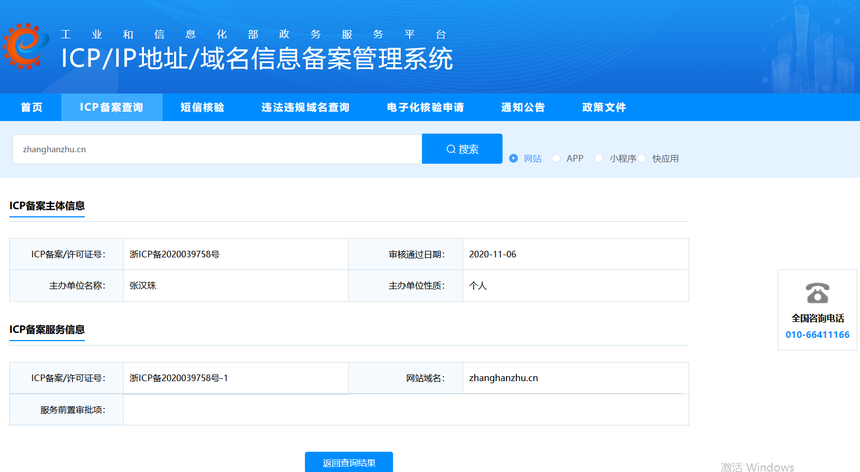
Task: Switch to the 短信核验 tab
Action: coord(202,107)
